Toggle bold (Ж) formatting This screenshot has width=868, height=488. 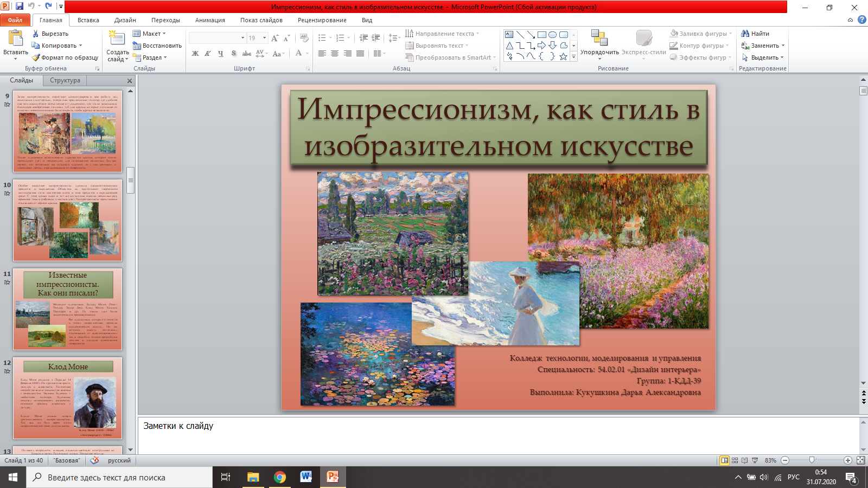[195, 53]
